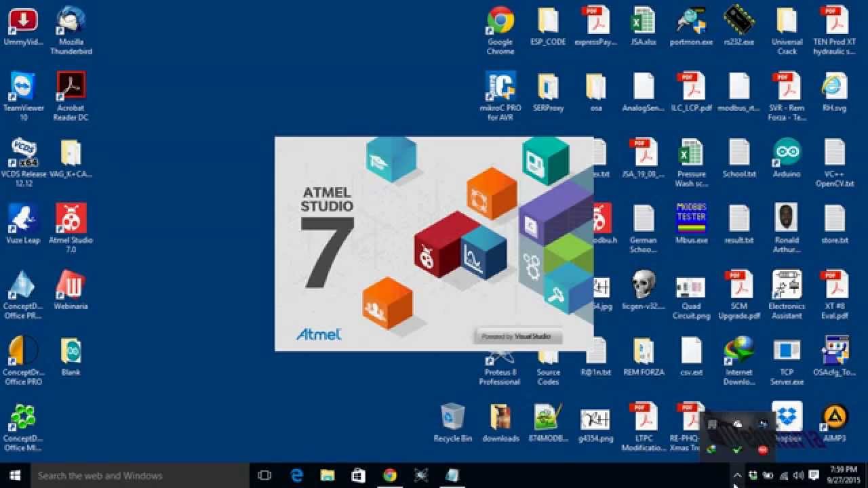Screen dimensions: 868x488
Task: Open the ESP_CODE folder
Action: coord(548,27)
